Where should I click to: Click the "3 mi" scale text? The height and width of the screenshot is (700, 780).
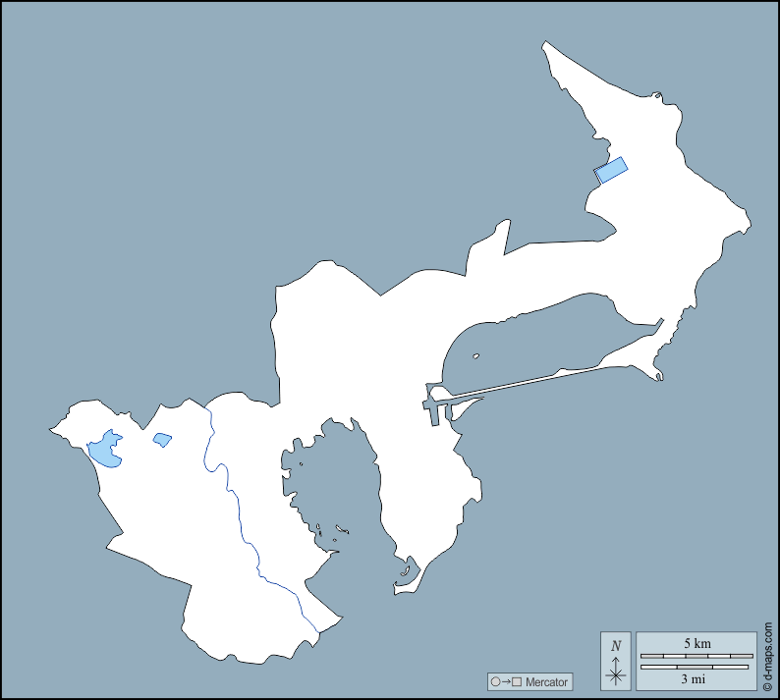[x=696, y=678]
